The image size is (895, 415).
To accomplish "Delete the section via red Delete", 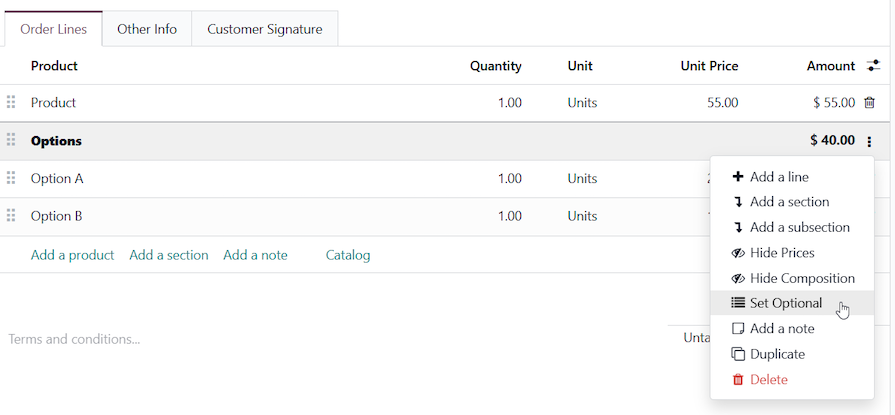I will [768, 380].
